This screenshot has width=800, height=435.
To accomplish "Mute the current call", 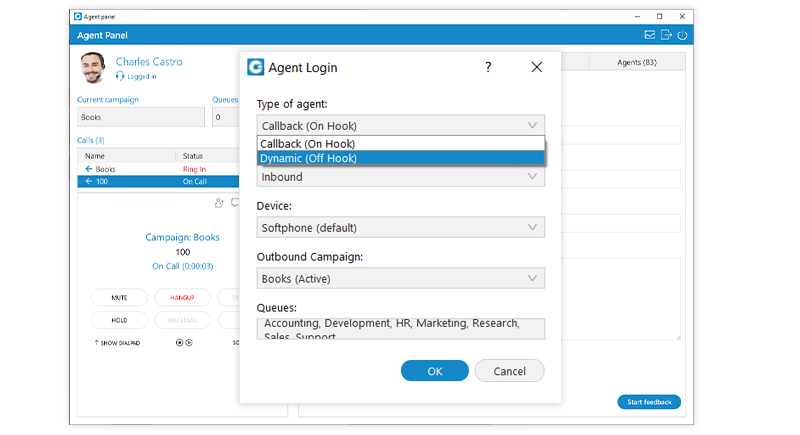I will pyautogui.click(x=119, y=298).
